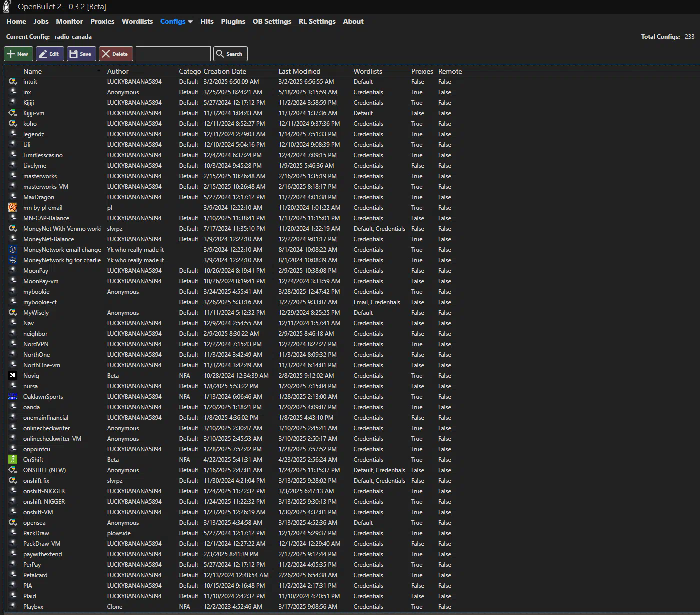Open RL Settings
The height and width of the screenshot is (615, 700).
[317, 22]
